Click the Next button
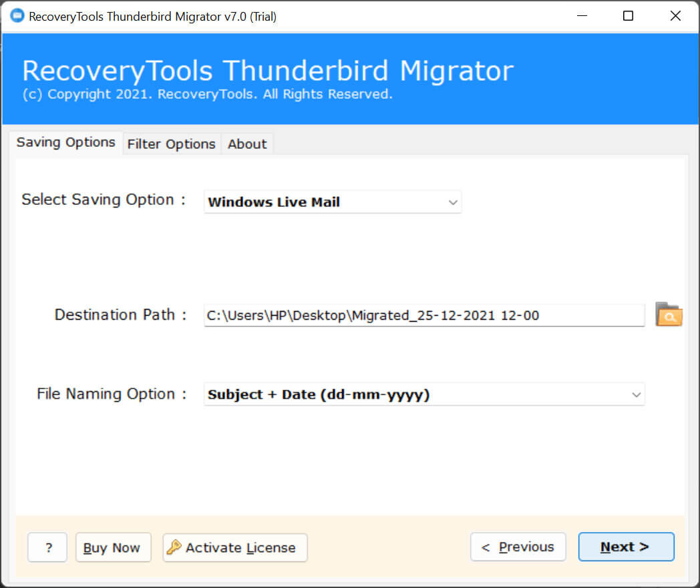The width and height of the screenshot is (700, 588). (626, 547)
